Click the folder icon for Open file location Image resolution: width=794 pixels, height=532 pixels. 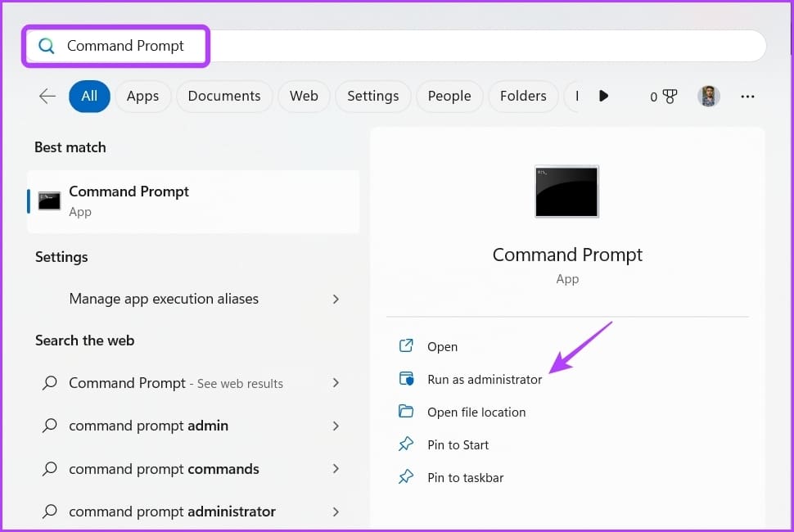point(406,411)
